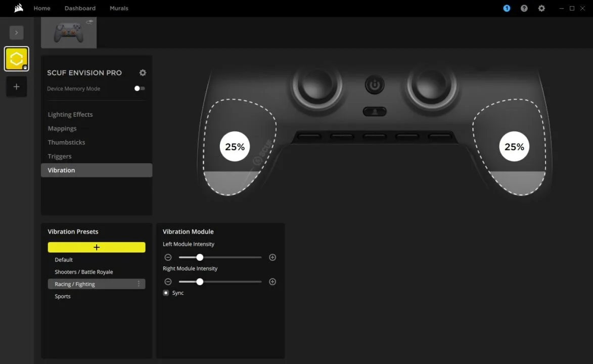Increase Right Module Intensity with plus icon
The width and height of the screenshot is (593, 364).
272,282
